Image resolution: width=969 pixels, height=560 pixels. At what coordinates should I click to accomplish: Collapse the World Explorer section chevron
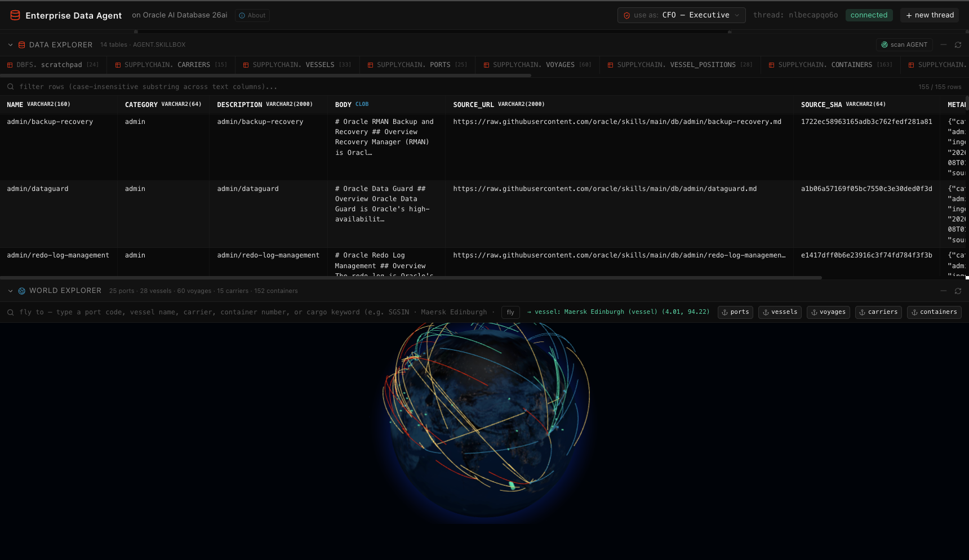click(x=10, y=291)
